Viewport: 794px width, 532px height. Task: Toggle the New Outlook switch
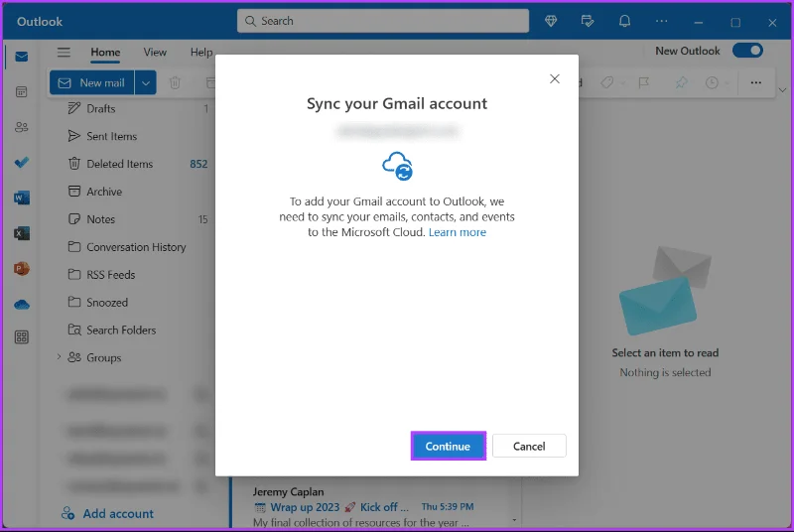tap(747, 51)
